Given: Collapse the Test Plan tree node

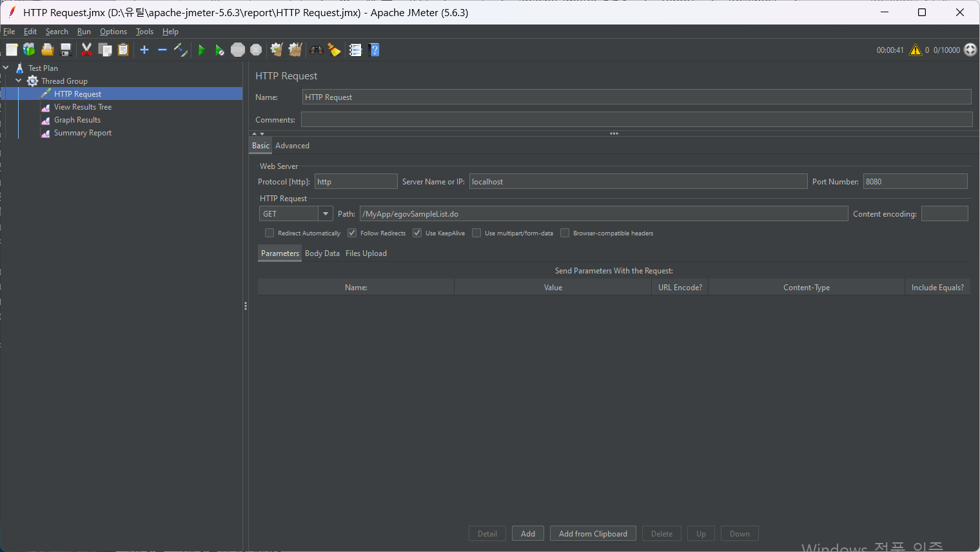Looking at the screenshot, I should point(6,68).
